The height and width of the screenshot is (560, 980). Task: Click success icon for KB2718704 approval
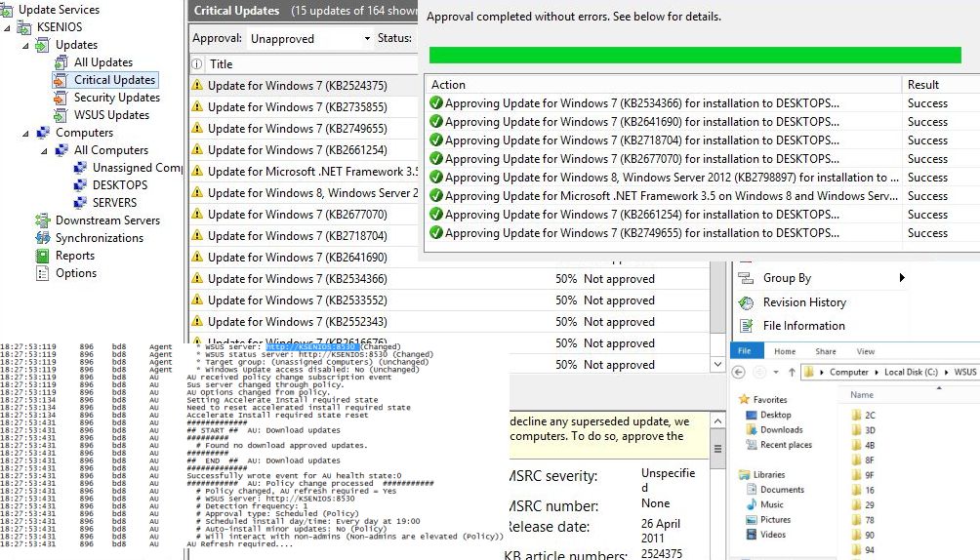pos(436,140)
